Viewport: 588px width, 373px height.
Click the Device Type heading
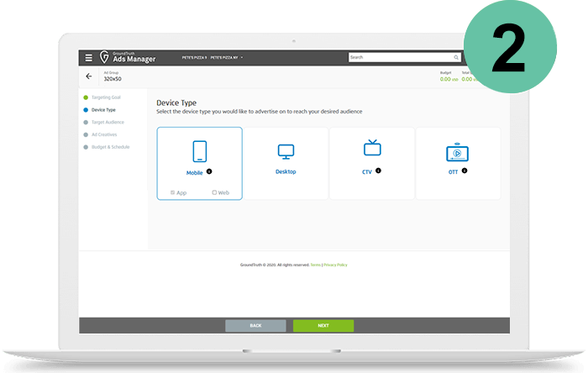pyautogui.click(x=176, y=102)
